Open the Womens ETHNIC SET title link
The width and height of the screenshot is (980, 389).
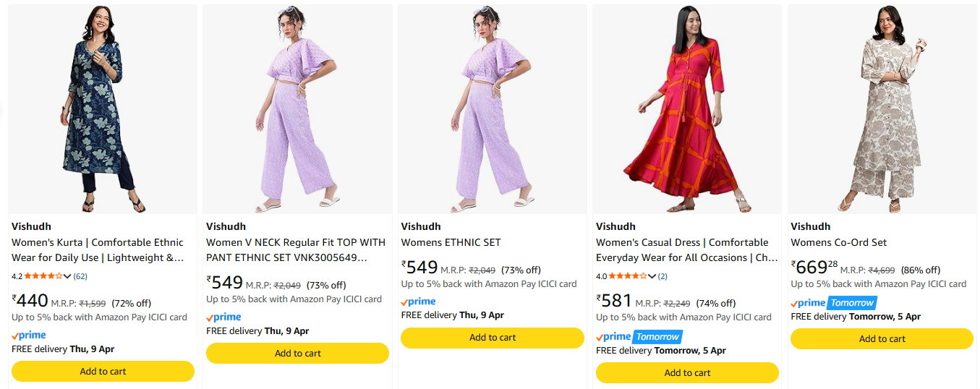(x=451, y=242)
